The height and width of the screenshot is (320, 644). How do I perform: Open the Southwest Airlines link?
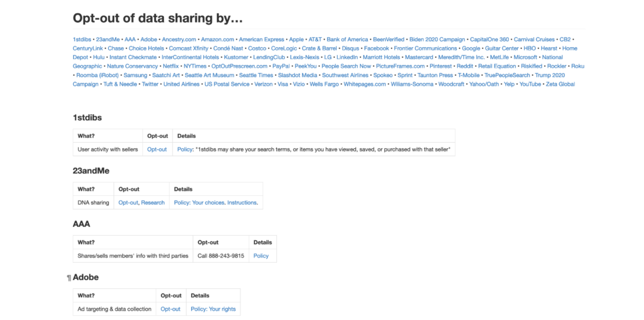pos(345,75)
